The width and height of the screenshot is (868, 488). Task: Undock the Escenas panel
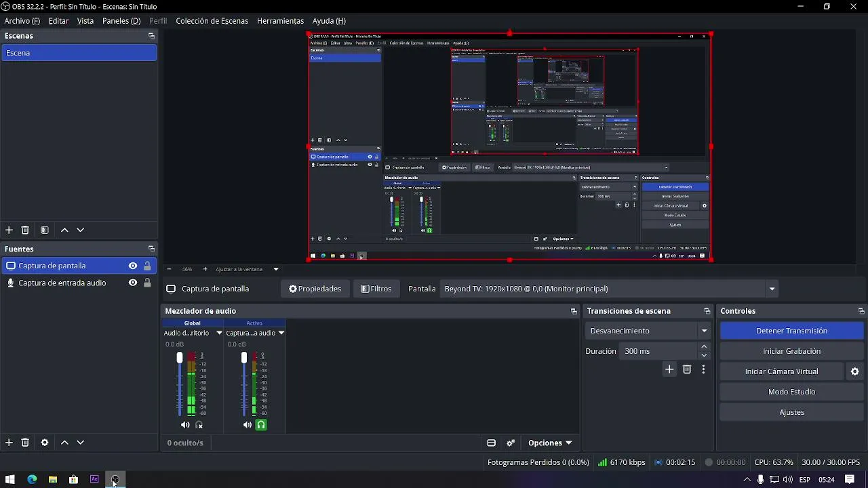[151, 36]
